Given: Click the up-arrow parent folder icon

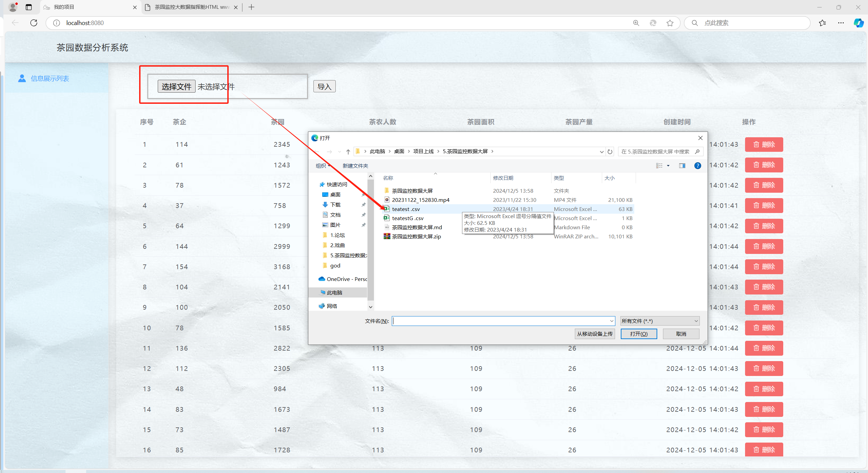Looking at the screenshot, I should click(348, 151).
